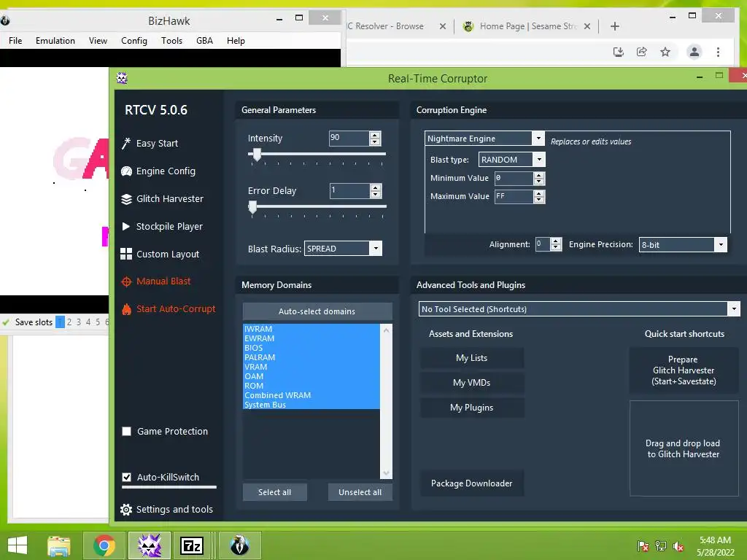This screenshot has width=747, height=560.
Task: Select VRAM memory domain
Action: point(311,367)
